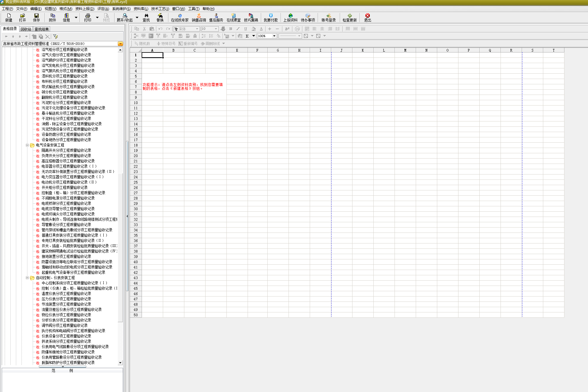The width and height of the screenshot is (588, 392).
Task: Click the font color A icon
Action: point(261,29)
